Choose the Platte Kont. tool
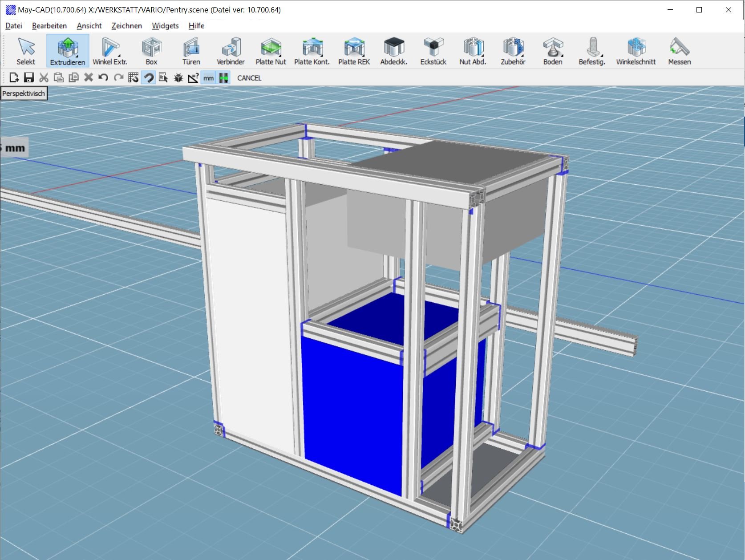745x560 pixels. click(312, 51)
